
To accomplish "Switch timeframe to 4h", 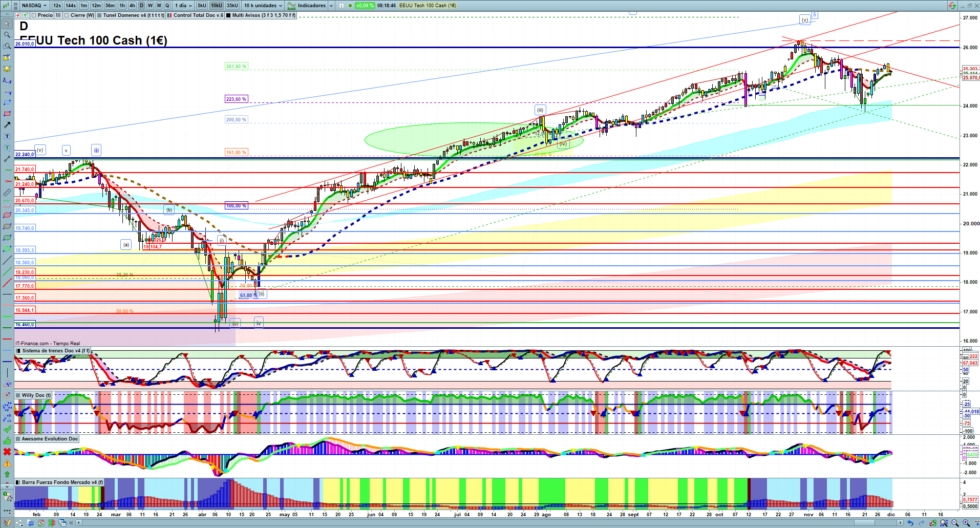I will coord(132,6).
